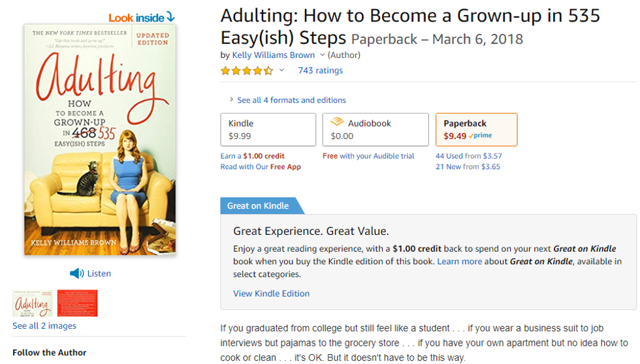Open the star ratings breakdown dropdown
The width and height of the screenshot is (640, 364).
[281, 70]
